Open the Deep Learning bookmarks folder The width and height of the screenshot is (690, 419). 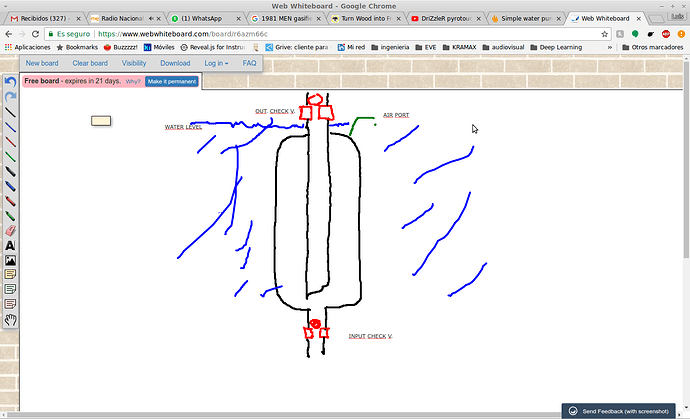tap(556, 48)
